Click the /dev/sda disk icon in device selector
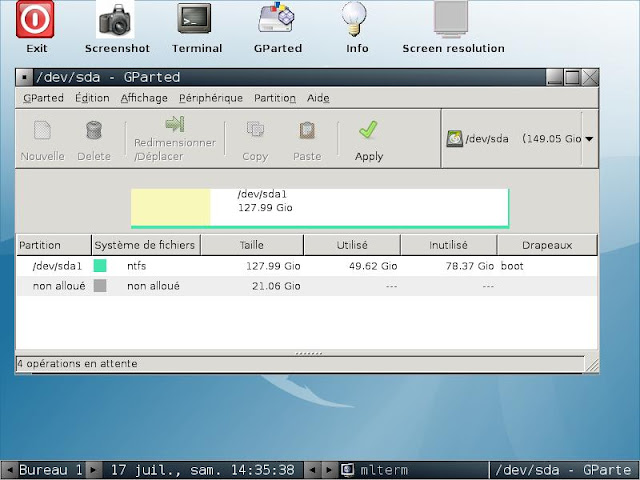This screenshot has height=480, width=640. (x=454, y=139)
